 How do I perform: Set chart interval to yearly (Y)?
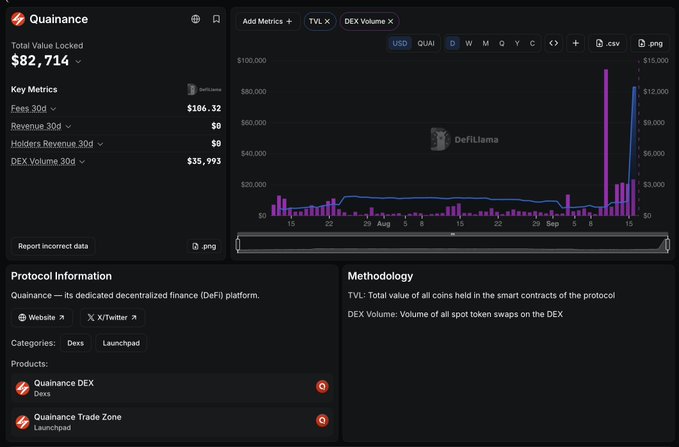click(x=517, y=43)
